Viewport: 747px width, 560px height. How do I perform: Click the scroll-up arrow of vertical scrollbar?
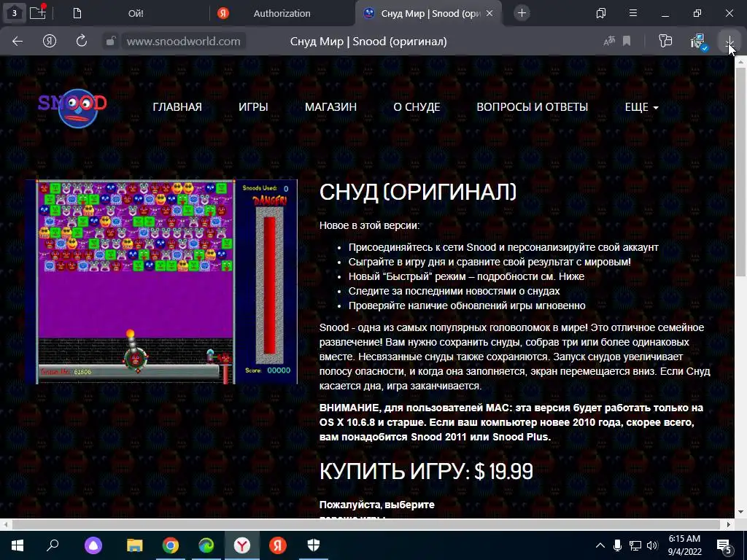(x=740, y=61)
